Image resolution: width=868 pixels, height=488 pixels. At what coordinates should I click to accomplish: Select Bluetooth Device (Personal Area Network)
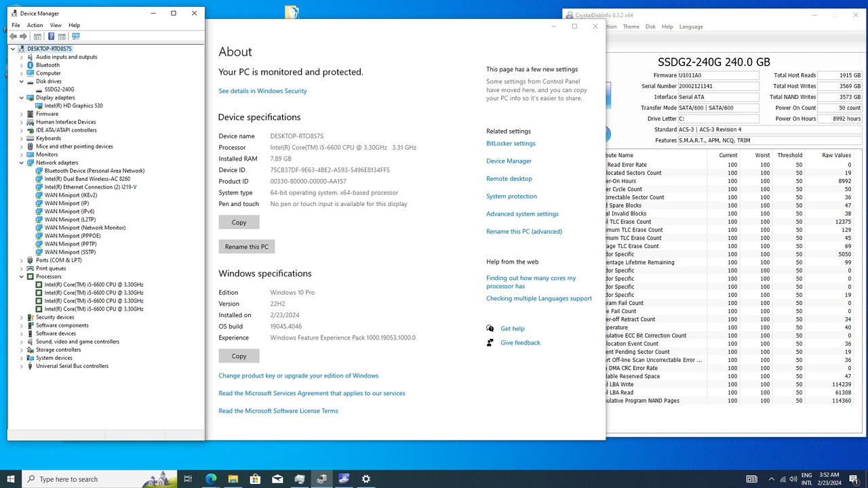pos(94,171)
